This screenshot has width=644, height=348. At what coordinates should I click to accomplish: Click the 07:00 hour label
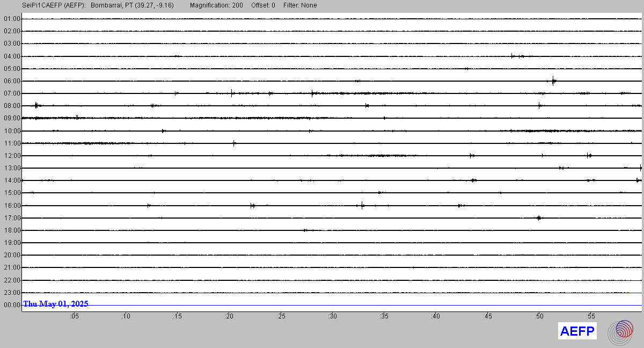point(12,93)
